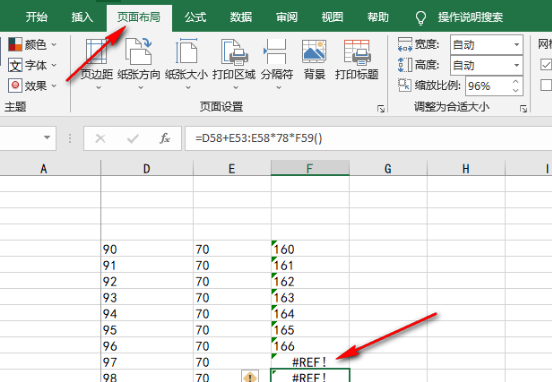This screenshot has height=382, width=552.
Task: Switch to the Home (开始) tab
Action: click(x=36, y=17)
